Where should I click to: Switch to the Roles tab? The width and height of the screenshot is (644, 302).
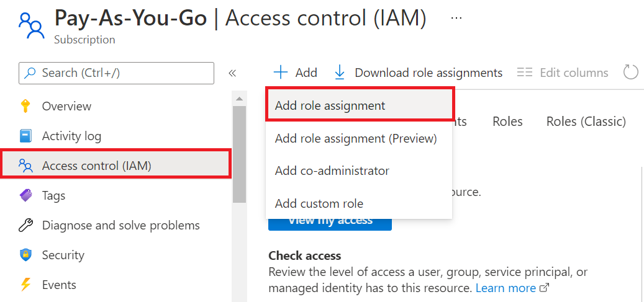[x=507, y=122]
